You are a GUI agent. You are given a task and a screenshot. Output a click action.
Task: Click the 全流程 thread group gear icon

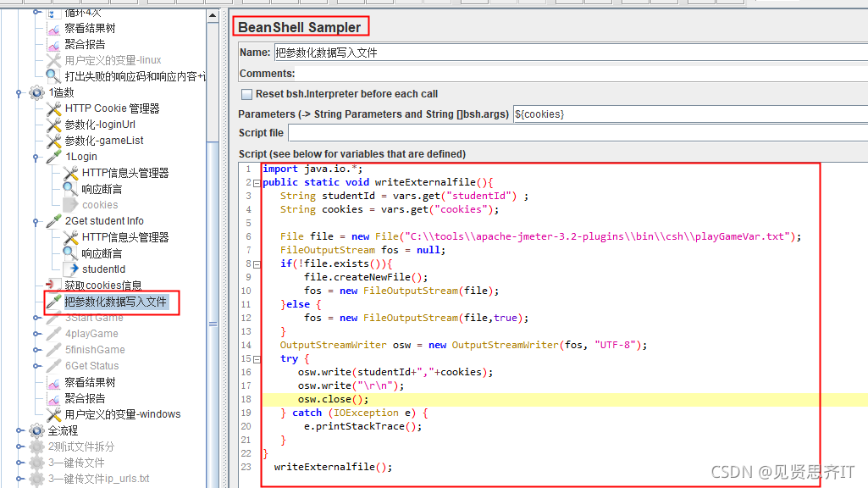click(36, 430)
